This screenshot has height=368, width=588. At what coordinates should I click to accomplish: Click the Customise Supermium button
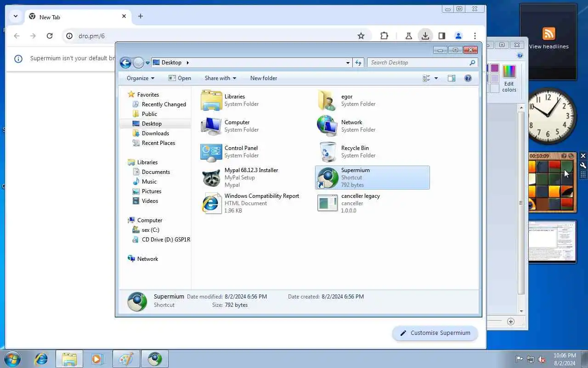coord(435,333)
